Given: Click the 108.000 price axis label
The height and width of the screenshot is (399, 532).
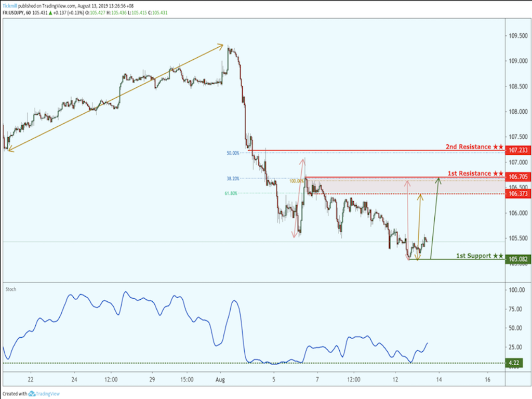Looking at the screenshot, I should click(x=518, y=112).
